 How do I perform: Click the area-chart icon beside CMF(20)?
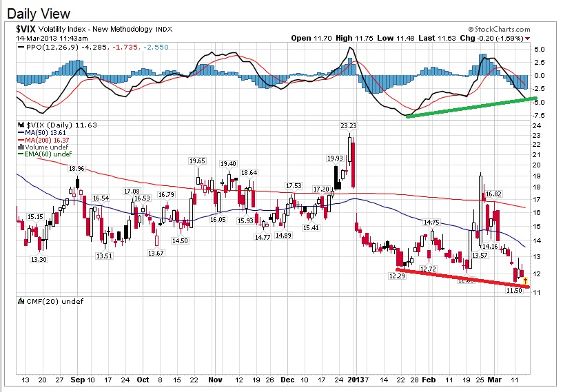[x=21, y=301]
